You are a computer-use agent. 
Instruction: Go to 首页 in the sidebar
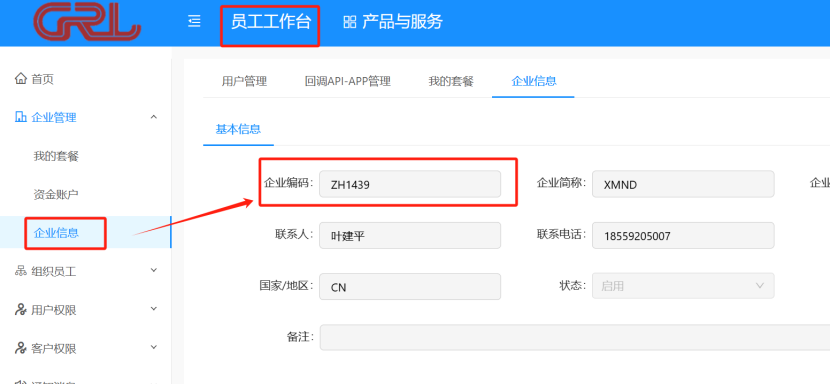pos(43,79)
